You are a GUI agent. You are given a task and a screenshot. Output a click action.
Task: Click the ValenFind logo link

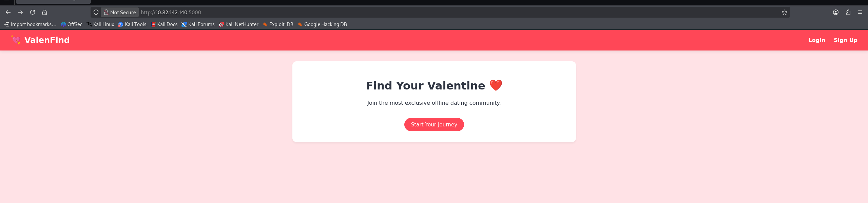[40, 40]
